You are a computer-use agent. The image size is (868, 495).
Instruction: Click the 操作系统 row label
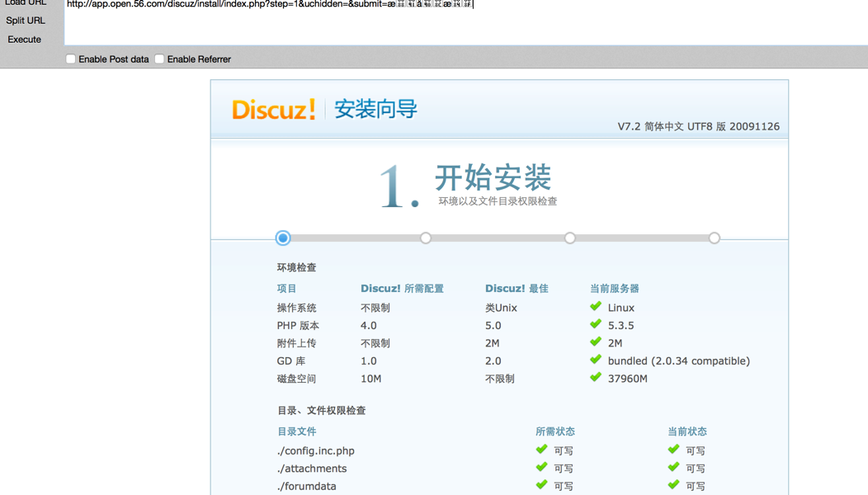coord(297,308)
